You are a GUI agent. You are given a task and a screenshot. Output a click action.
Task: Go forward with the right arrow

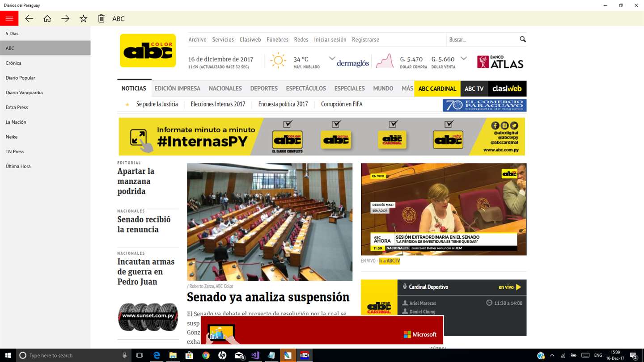(x=65, y=18)
